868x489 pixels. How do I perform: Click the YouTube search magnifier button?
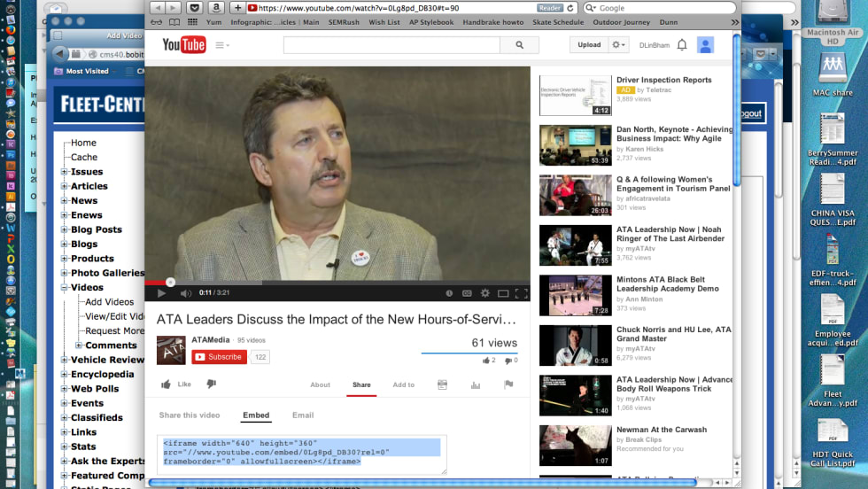click(x=519, y=45)
